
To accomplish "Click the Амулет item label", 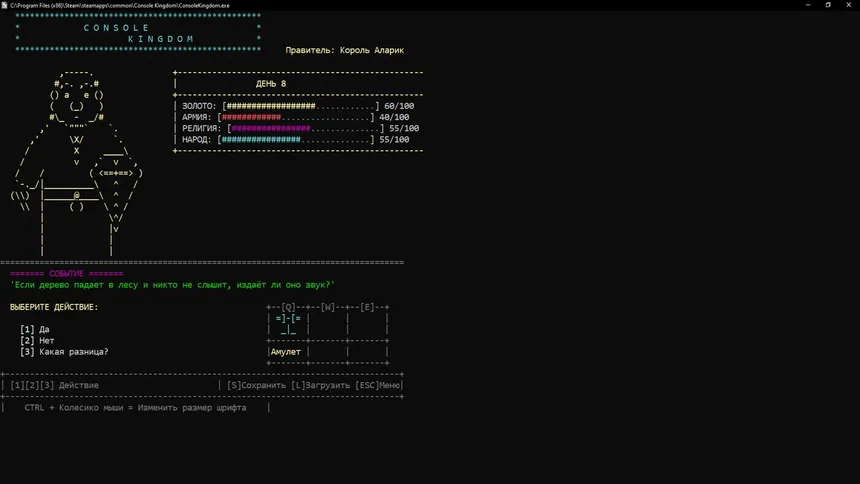I will point(286,352).
